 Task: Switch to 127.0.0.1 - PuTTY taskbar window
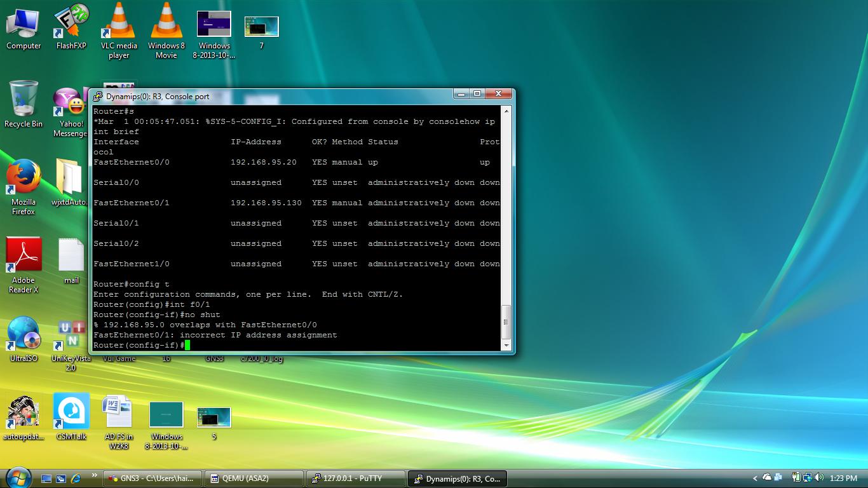tap(355, 478)
